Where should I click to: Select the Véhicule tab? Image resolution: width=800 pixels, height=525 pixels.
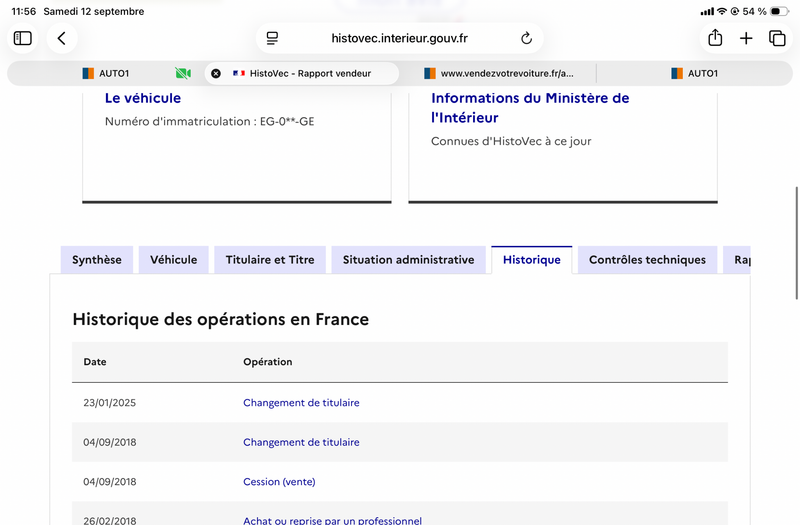(x=173, y=260)
